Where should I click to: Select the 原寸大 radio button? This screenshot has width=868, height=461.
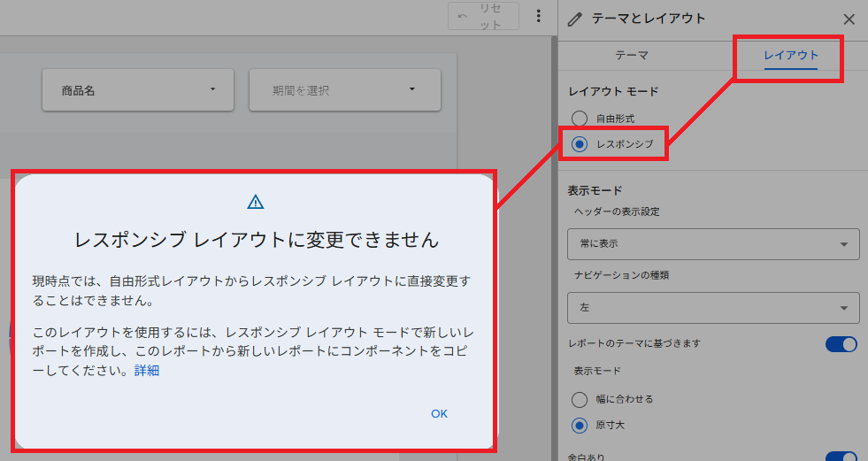[x=580, y=426]
